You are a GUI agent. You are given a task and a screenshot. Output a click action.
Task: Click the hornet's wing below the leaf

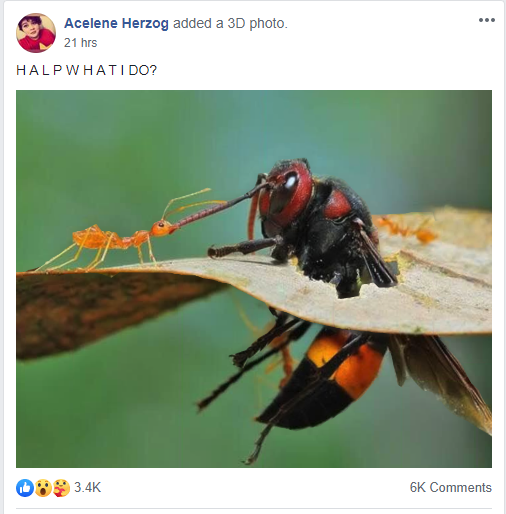pyautogui.click(x=440, y=380)
